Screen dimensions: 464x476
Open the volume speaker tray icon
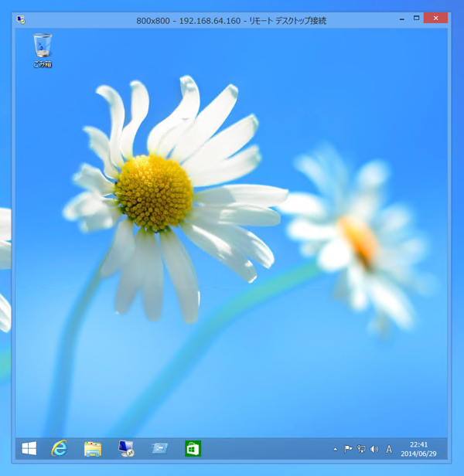[374, 449]
